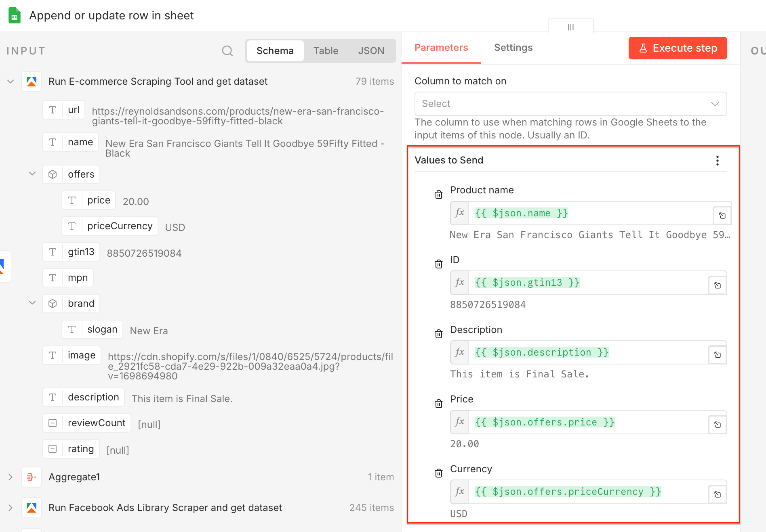Open expression editor for ID
Viewport: 766px width, 532px height.
pyautogui.click(x=718, y=285)
